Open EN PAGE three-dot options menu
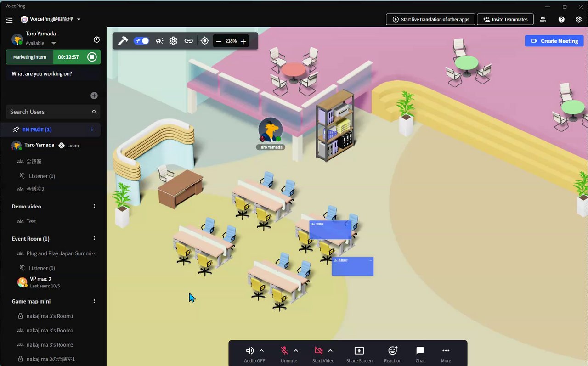The image size is (588, 366). (x=92, y=130)
